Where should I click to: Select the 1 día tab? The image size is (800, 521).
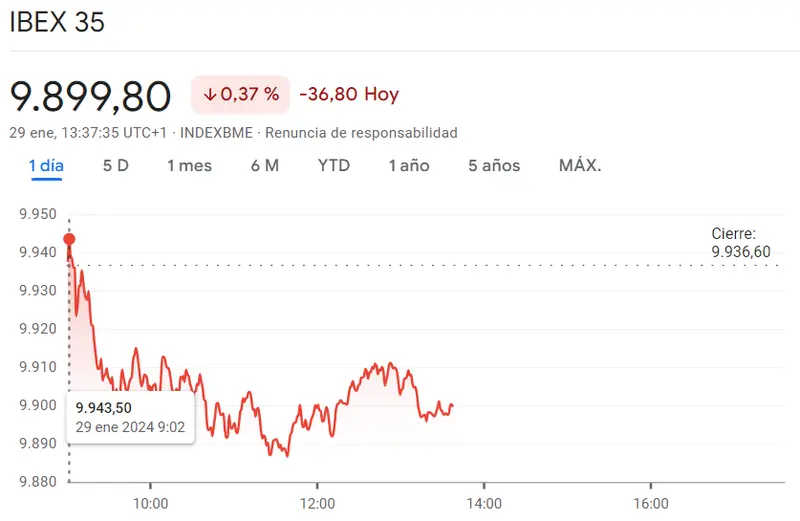[x=46, y=165]
